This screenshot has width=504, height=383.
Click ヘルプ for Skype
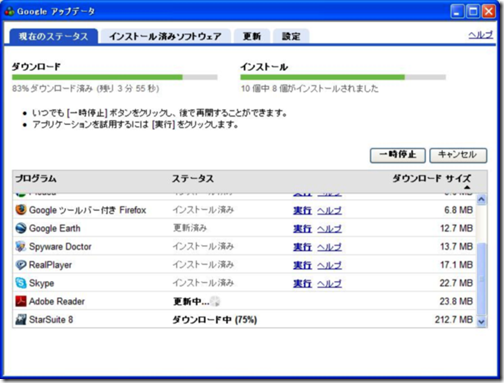(329, 284)
